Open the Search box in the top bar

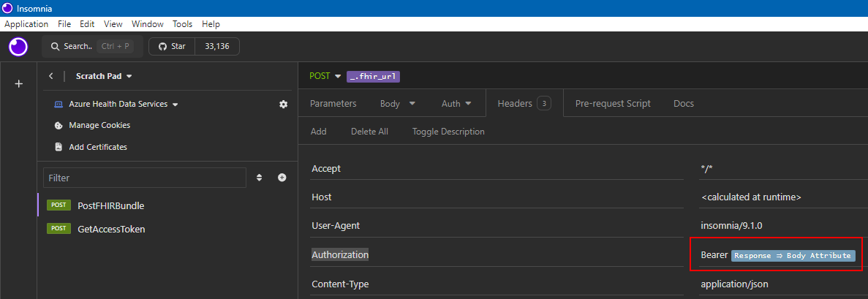[92, 47]
